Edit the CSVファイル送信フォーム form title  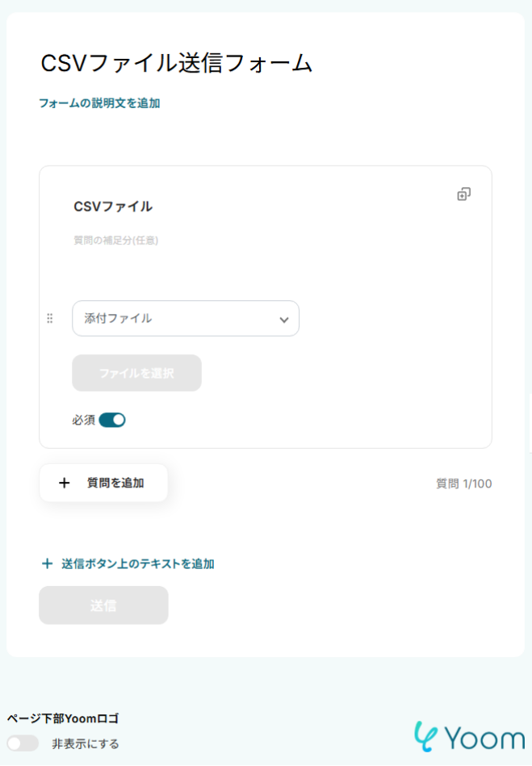click(x=176, y=63)
